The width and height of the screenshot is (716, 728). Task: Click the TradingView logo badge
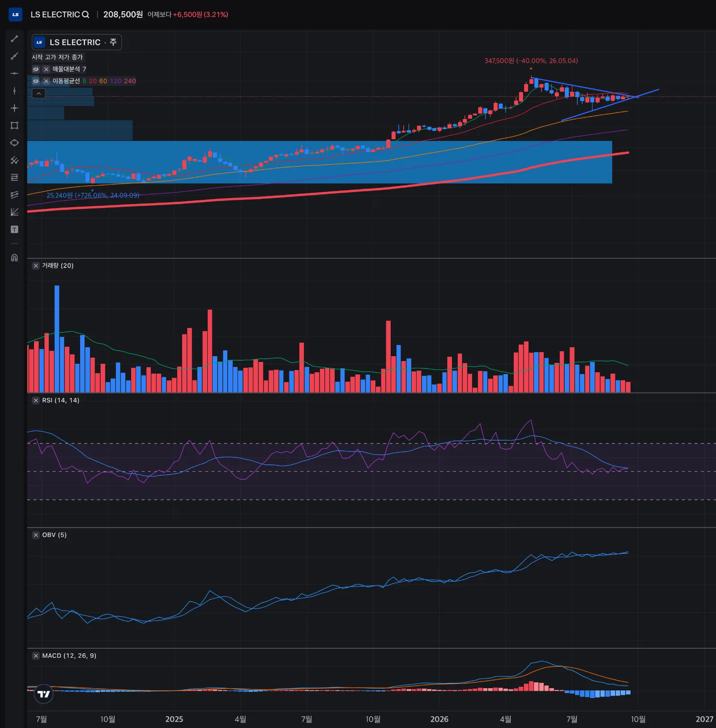tap(44, 694)
